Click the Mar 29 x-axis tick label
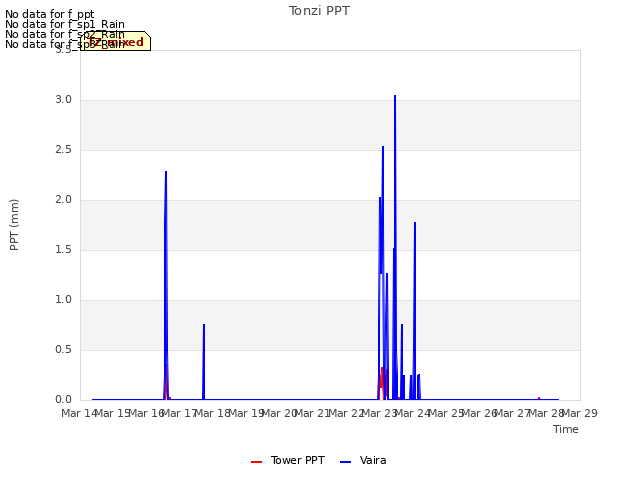 [580, 413]
